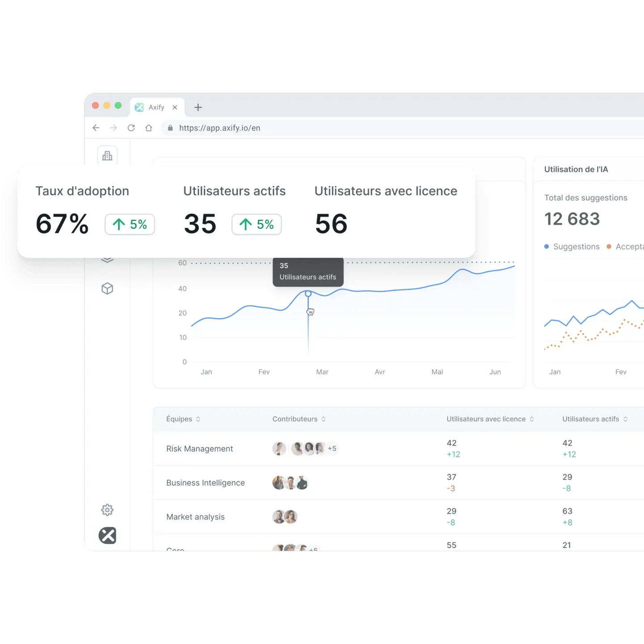This screenshot has height=644, width=644.
Task: Close the Axify browser tab
Action: tap(175, 107)
